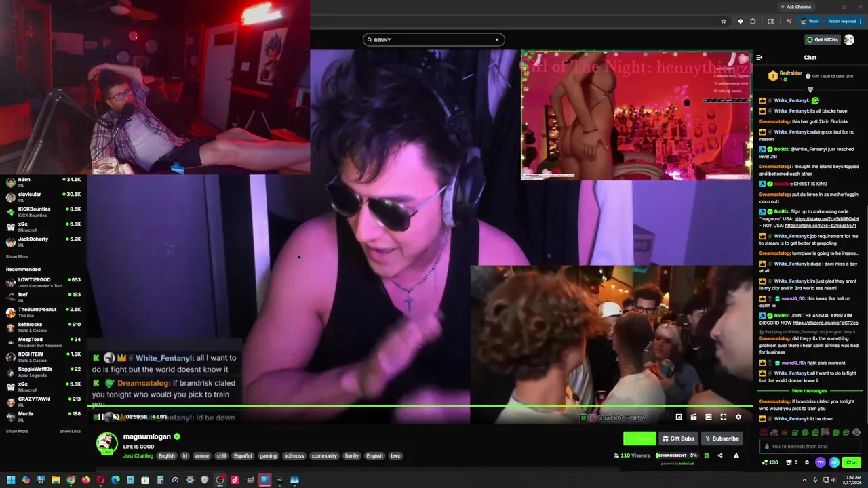
Task: Open the channel shop icon showing 0
Action: 791,462
